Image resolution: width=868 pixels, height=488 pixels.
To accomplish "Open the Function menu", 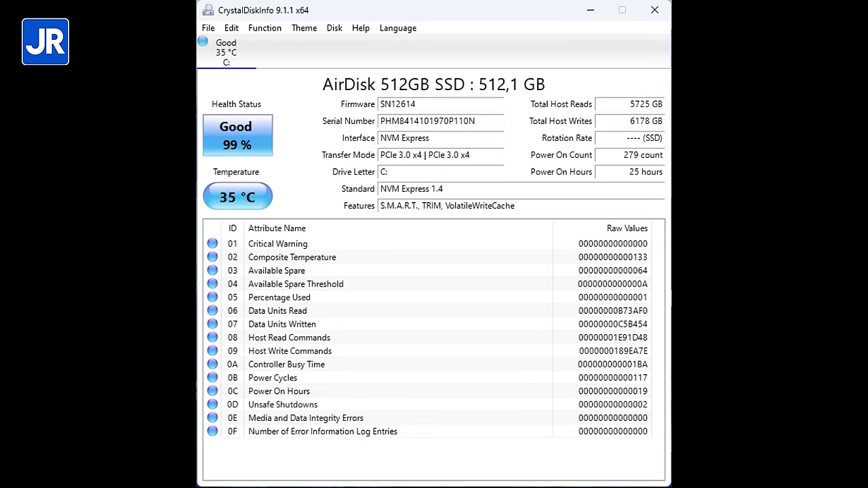I will coord(264,28).
